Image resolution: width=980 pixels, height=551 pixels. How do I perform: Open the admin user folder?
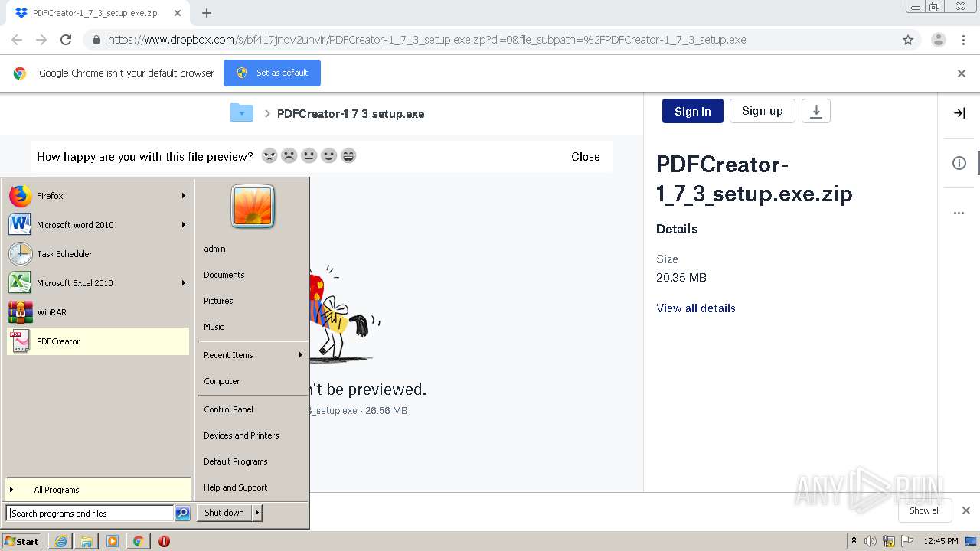214,249
